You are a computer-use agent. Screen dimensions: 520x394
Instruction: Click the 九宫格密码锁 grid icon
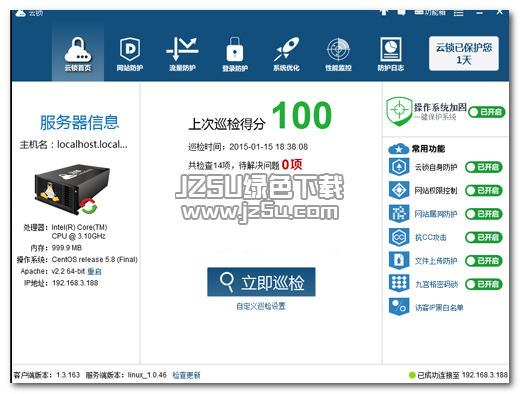click(399, 284)
